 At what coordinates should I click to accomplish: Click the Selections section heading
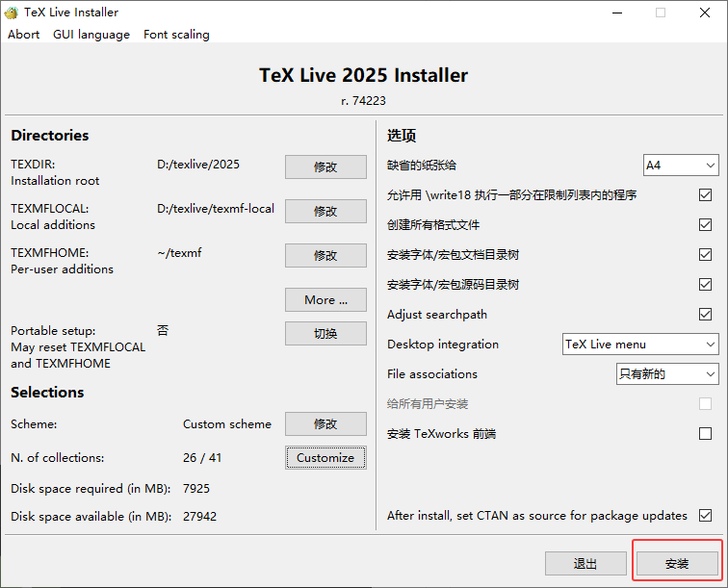point(47,392)
